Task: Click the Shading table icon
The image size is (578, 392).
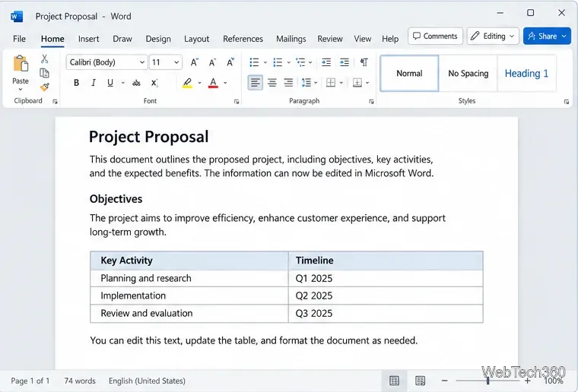Action: coord(331,83)
